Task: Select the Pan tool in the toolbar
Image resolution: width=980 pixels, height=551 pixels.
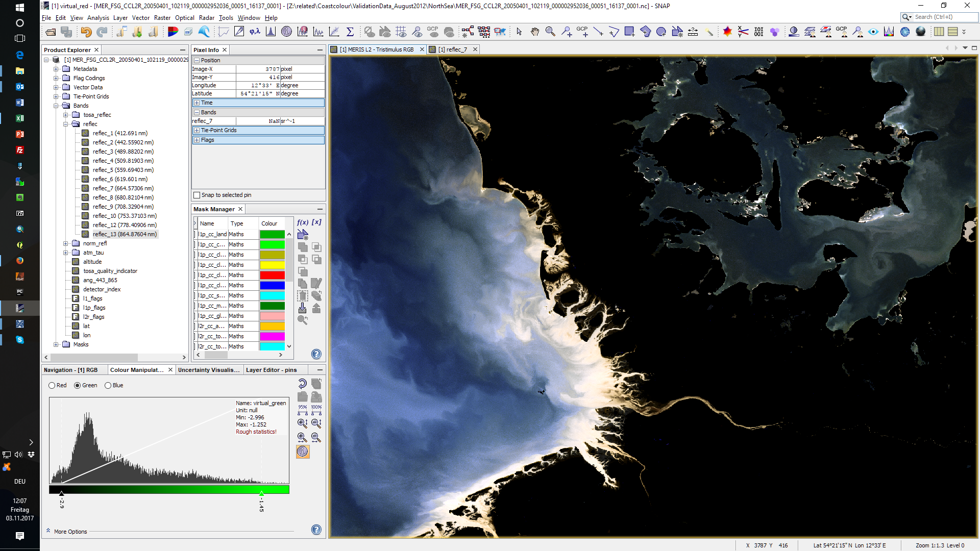Action: [535, 32]
